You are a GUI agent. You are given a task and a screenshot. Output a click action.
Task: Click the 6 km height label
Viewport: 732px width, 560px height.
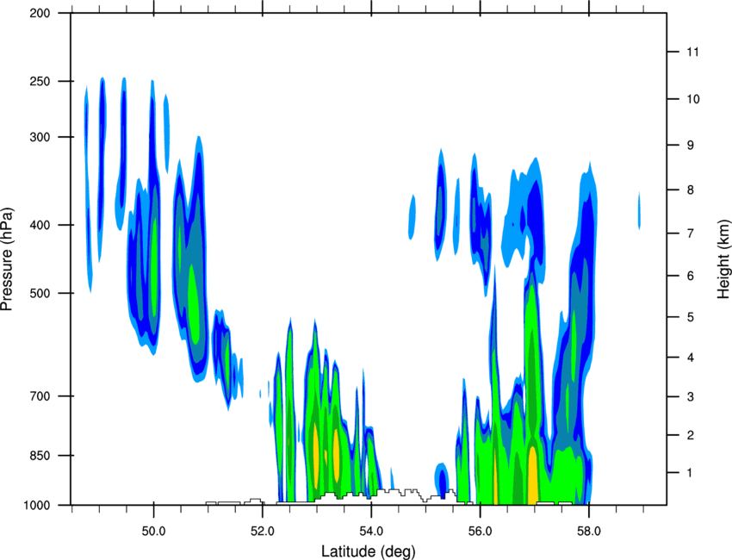pos(691,276)
